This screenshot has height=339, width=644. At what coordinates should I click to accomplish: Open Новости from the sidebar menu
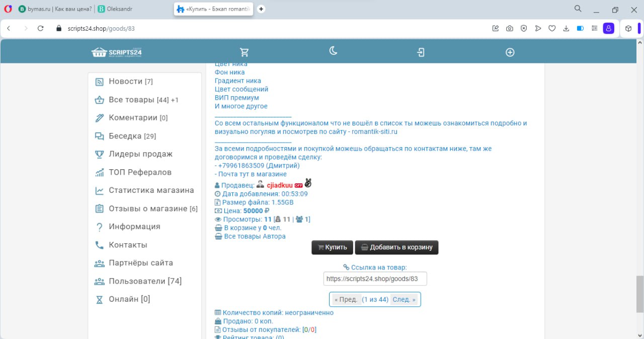pyautogui.click(x=125, y=82)
